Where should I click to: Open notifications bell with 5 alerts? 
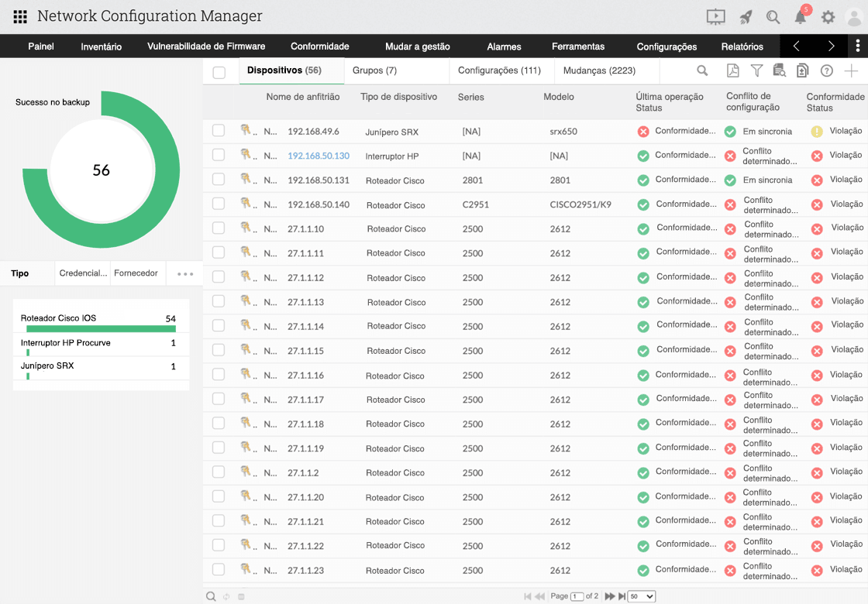pyautogui.click(x=801, y=16)
